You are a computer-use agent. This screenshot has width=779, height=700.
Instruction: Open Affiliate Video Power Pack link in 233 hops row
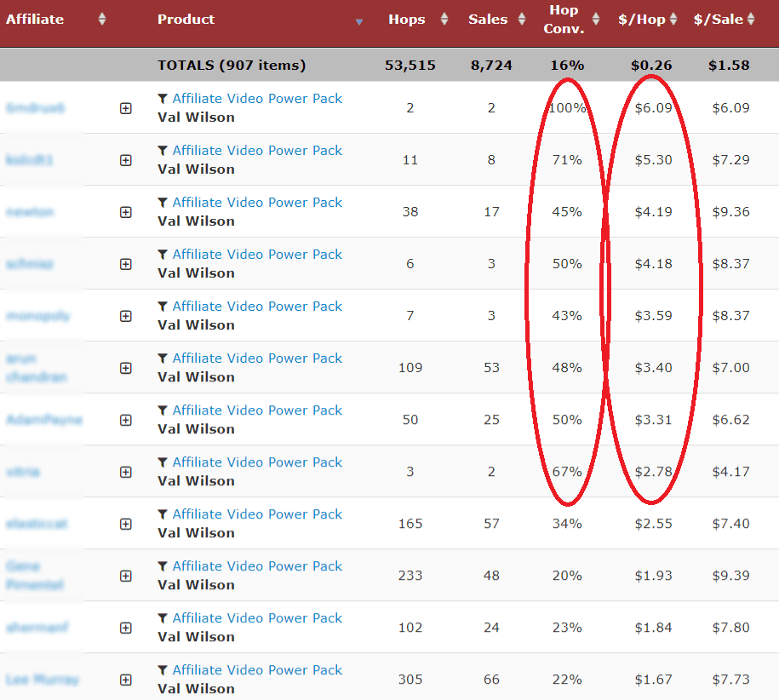(257, 566)
